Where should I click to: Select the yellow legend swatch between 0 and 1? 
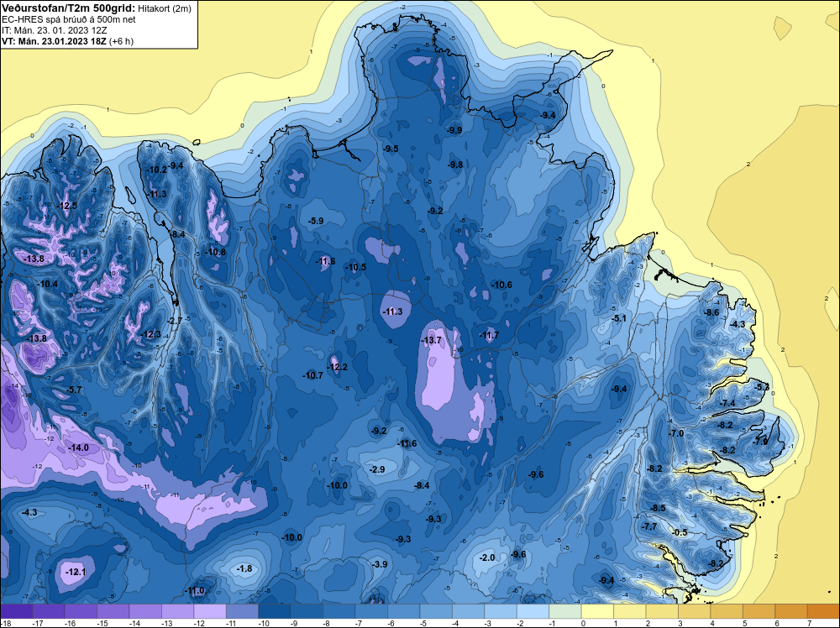pos(597,611)
